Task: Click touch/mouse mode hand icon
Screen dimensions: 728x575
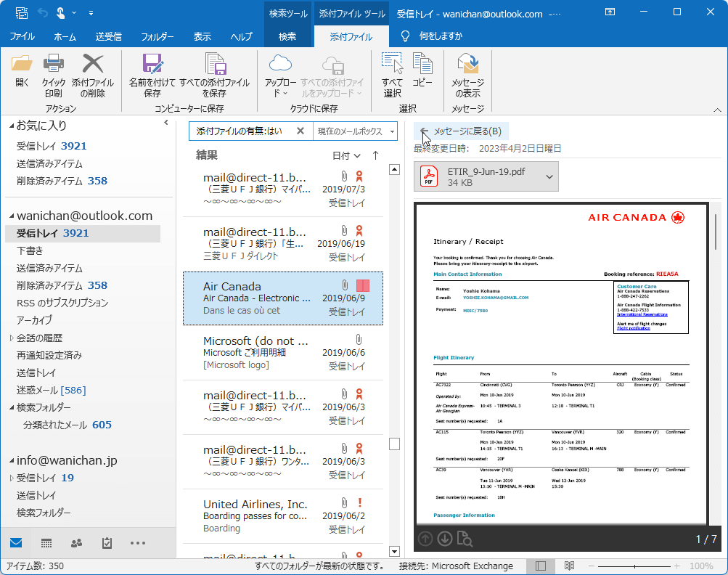Action: (x=61, y=13)
